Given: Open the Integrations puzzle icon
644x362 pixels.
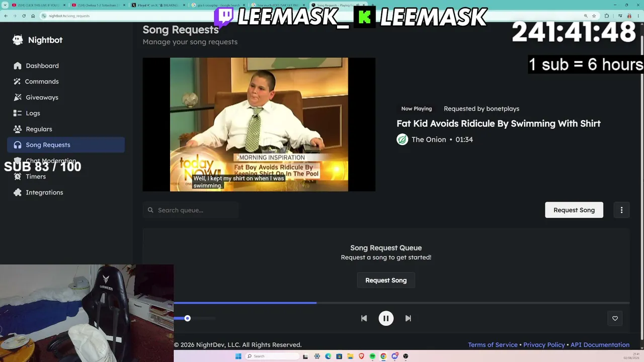Looking at the screenshot, I should [x=18, y=193].
